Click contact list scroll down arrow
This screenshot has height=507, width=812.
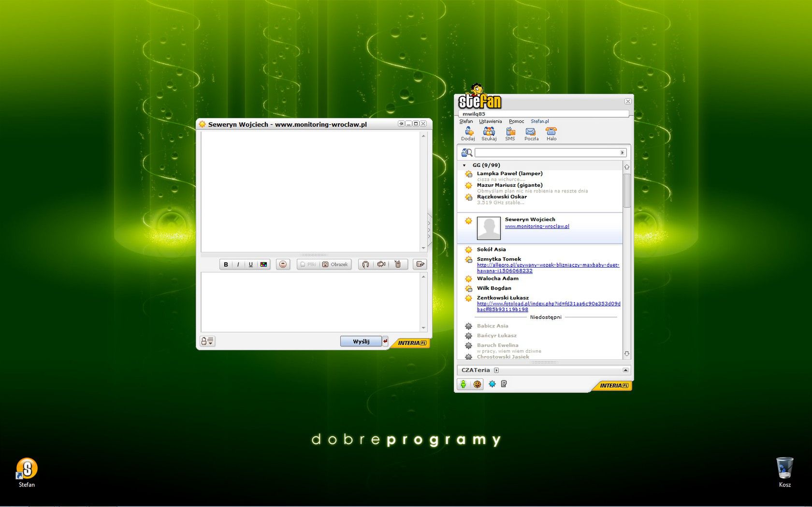tap(627, 354)
